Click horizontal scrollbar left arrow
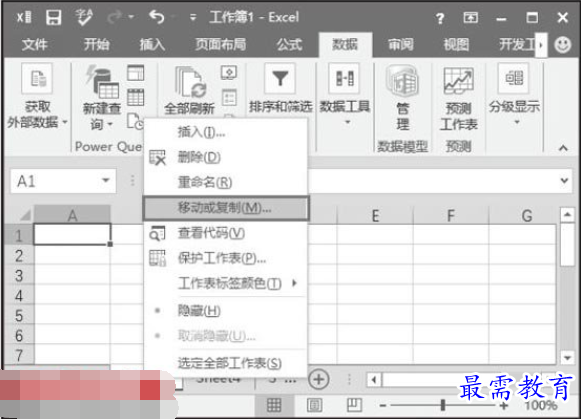The image size is (581, 419). tap(374, 380)
